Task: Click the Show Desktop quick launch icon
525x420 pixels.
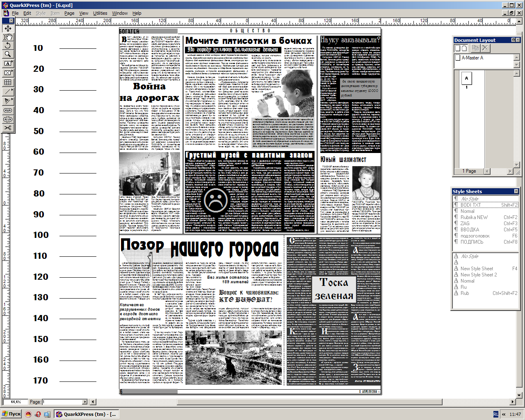Action: pos(47,414)
